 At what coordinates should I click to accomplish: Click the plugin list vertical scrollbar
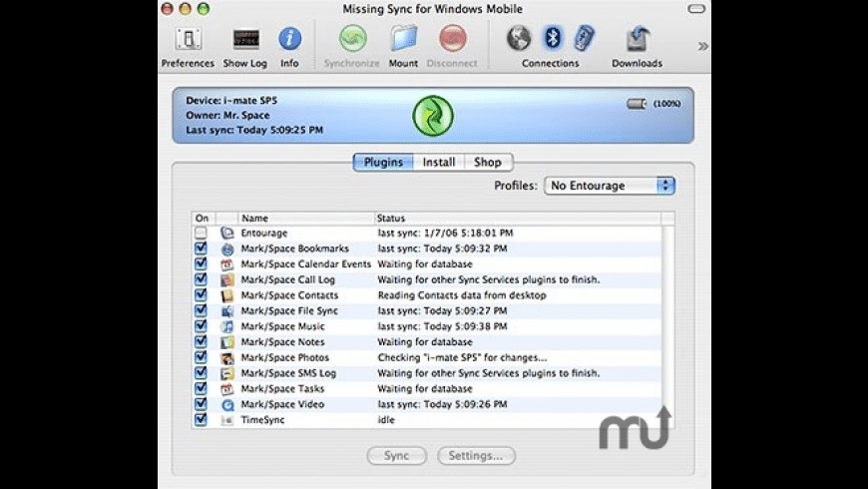click(x=667, y=326)
